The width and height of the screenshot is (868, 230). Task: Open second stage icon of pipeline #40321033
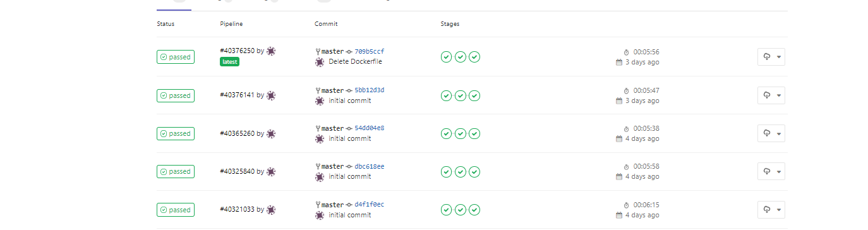pos(461,210)
